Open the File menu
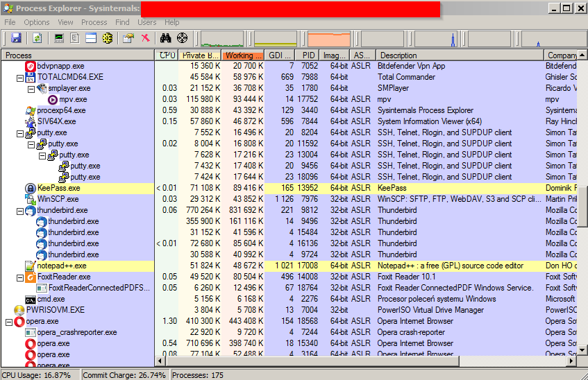The image size is (588, 380). (10, 22)
